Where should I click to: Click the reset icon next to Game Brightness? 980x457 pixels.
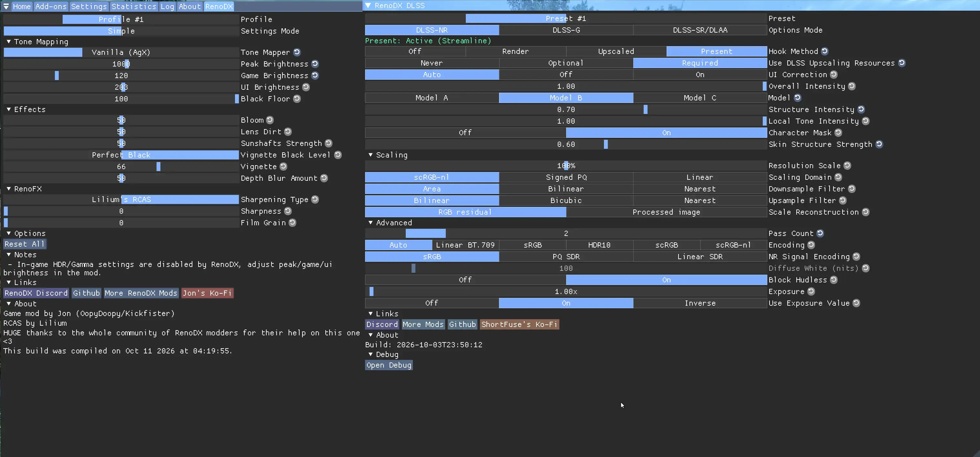pos(315,75)
